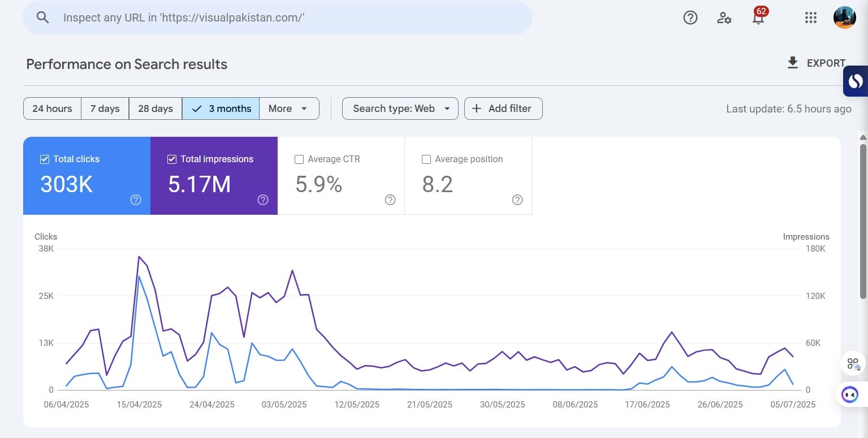Screen dimensions: 868x438
Task: Uncheck the Total impressions checkbox
Action: point(172,159)
